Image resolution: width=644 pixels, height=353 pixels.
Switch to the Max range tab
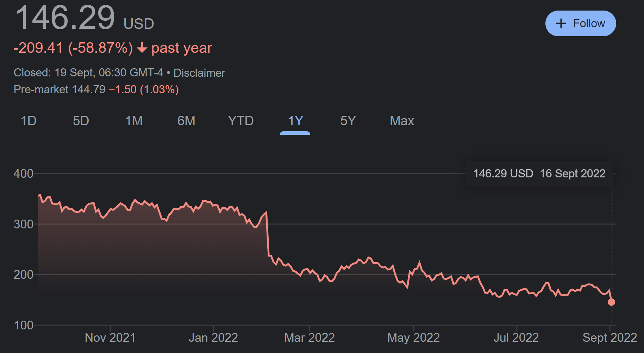(402, 121)
